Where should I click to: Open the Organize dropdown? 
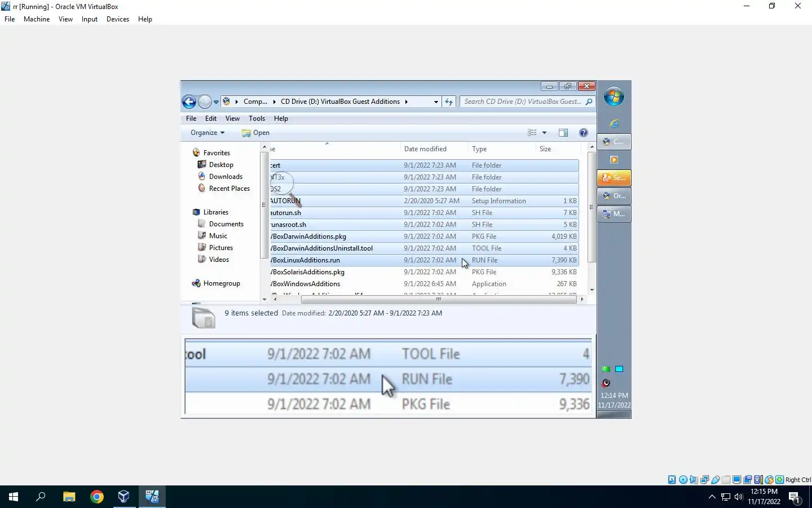208,133
